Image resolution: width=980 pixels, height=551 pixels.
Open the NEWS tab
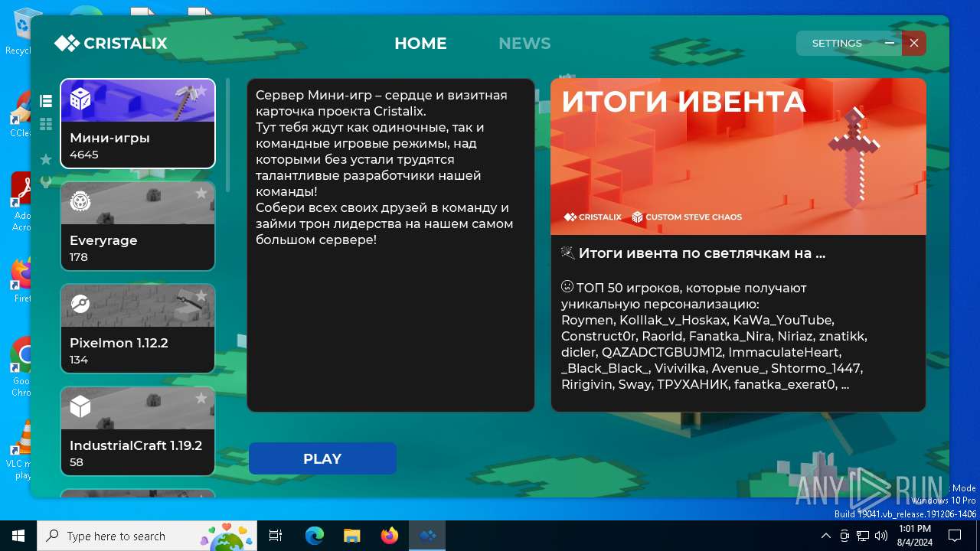524,44
